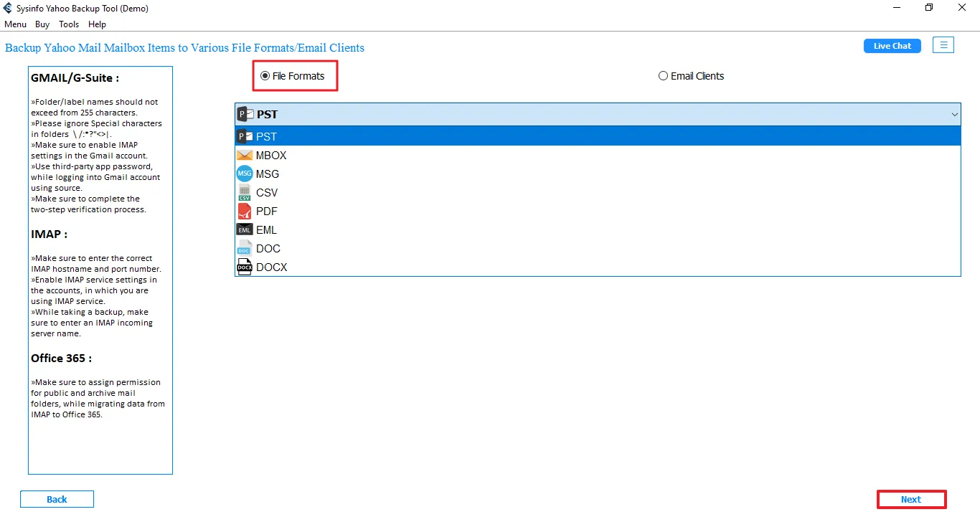The height and width of the screenshot is (522, 980).
Task: Expand the format dropdown using its chevron
Action: point(954,114)
